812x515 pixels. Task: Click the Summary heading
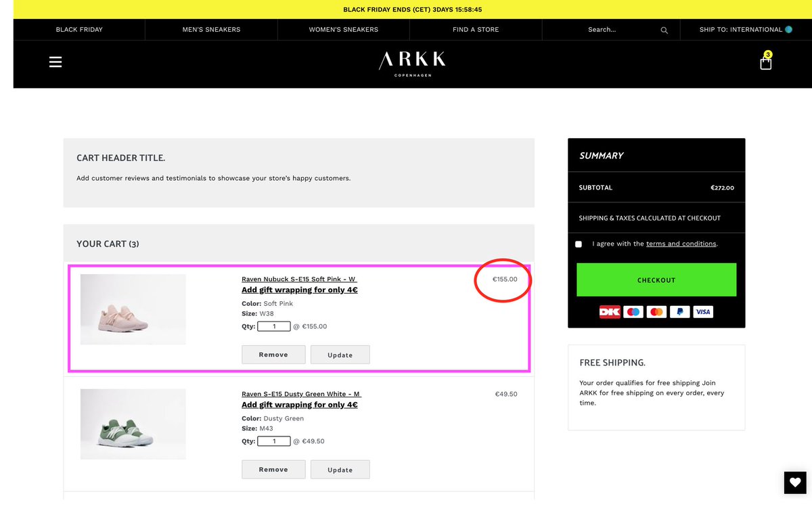pyautogui.click(x=602, y=156)
